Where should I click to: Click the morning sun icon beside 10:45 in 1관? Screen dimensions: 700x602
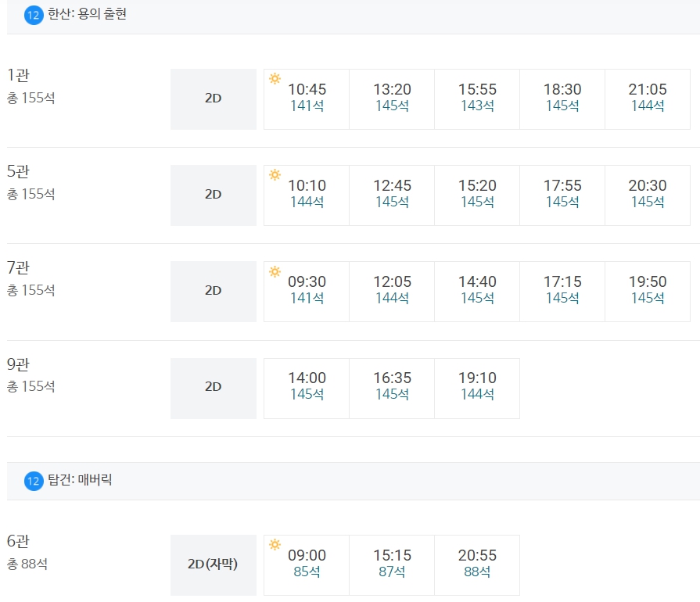click(x=275, y=80)
